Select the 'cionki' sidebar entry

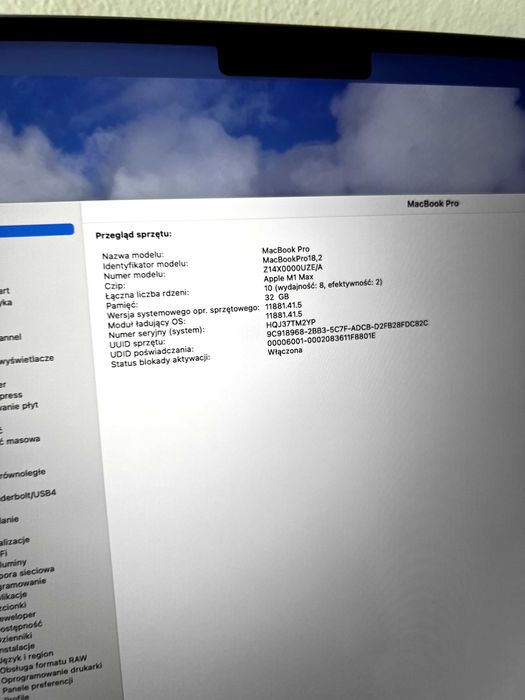coord(13,606)
